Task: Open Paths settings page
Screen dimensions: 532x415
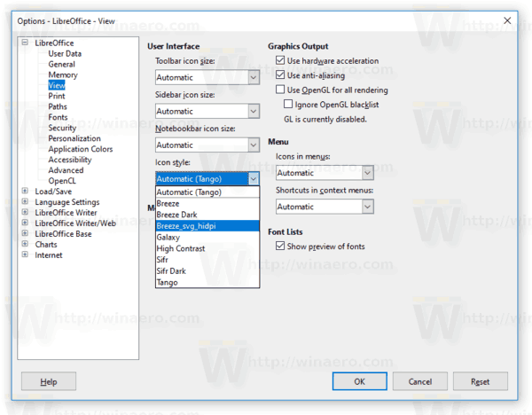Action: pyautogui.click(x=58, y=106)
